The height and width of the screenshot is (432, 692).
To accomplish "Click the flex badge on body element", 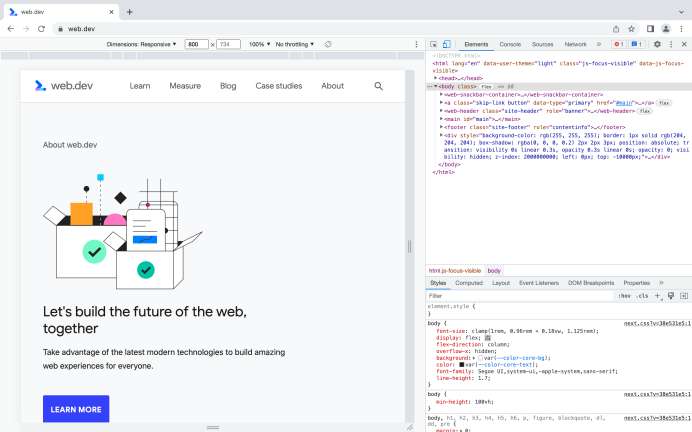I will pyautogui.click(x=486, y=86).
